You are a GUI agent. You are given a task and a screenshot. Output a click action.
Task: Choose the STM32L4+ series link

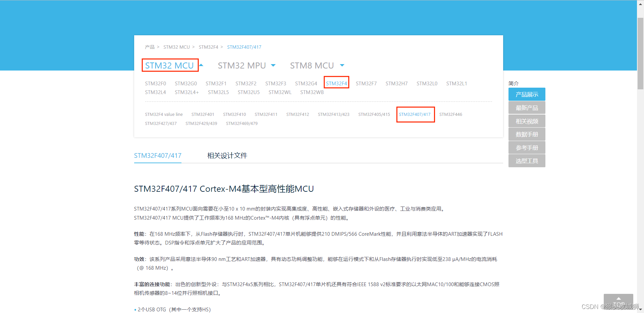tap(187, 92)
